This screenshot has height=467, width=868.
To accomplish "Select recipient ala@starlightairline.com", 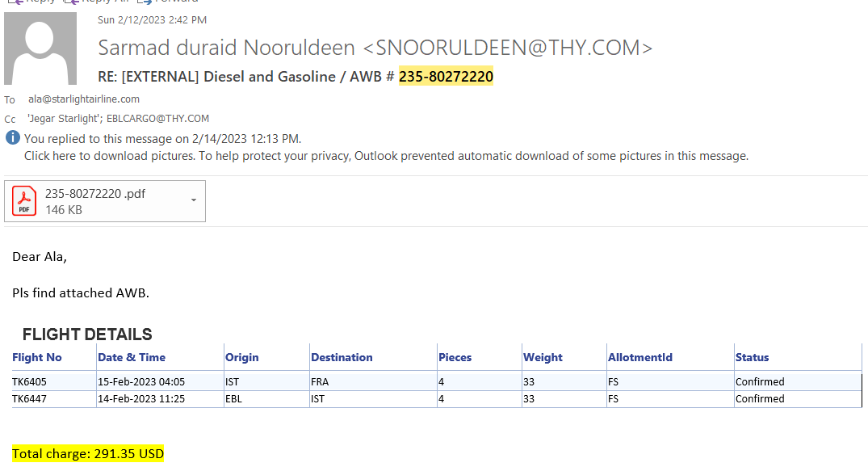I will click(84, 99).
